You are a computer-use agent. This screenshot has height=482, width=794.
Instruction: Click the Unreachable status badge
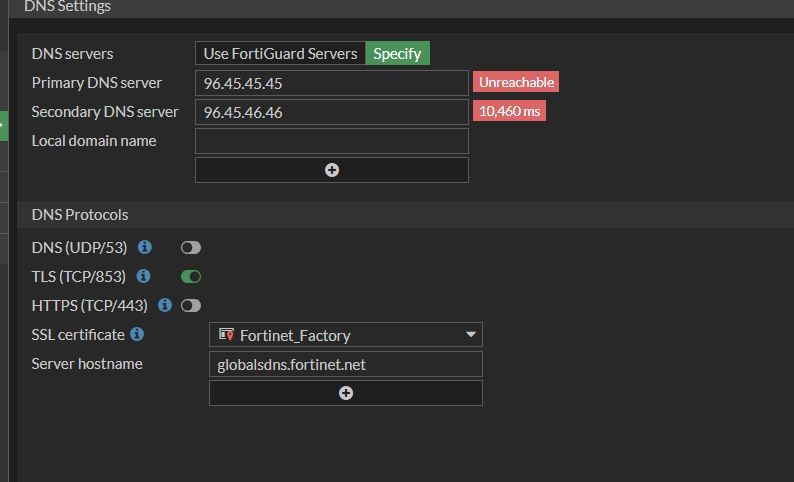click(x=516, y=82)
